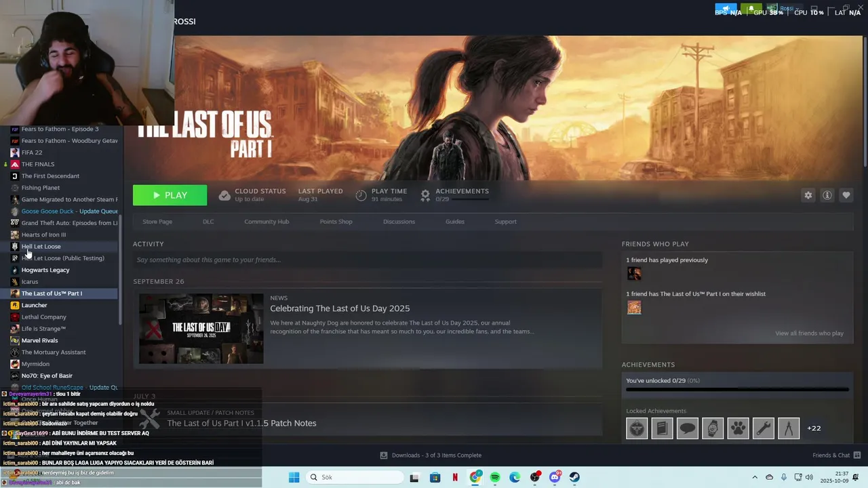Select Lethal Company in library
This screenshot has height=488, width=868.
43,317
